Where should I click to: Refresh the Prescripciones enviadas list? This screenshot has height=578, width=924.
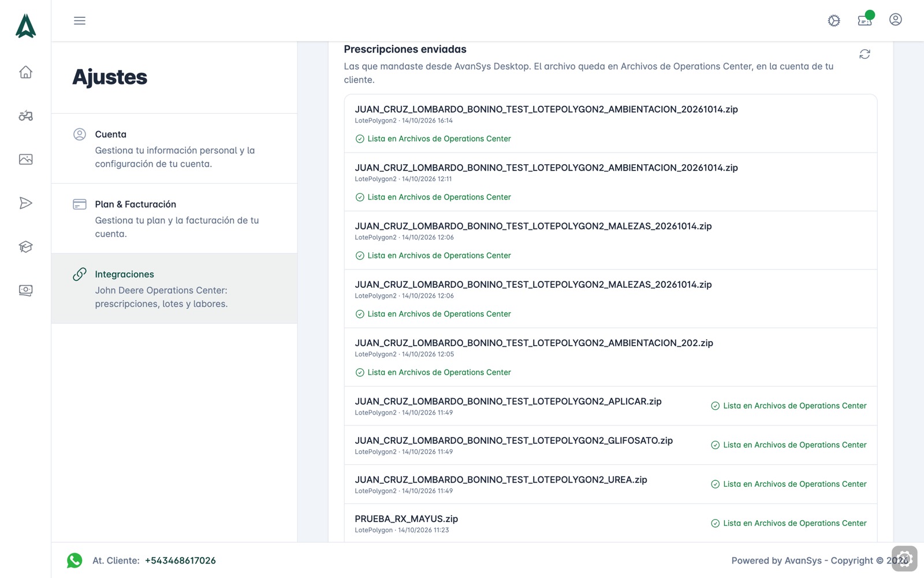click(865, 54)
